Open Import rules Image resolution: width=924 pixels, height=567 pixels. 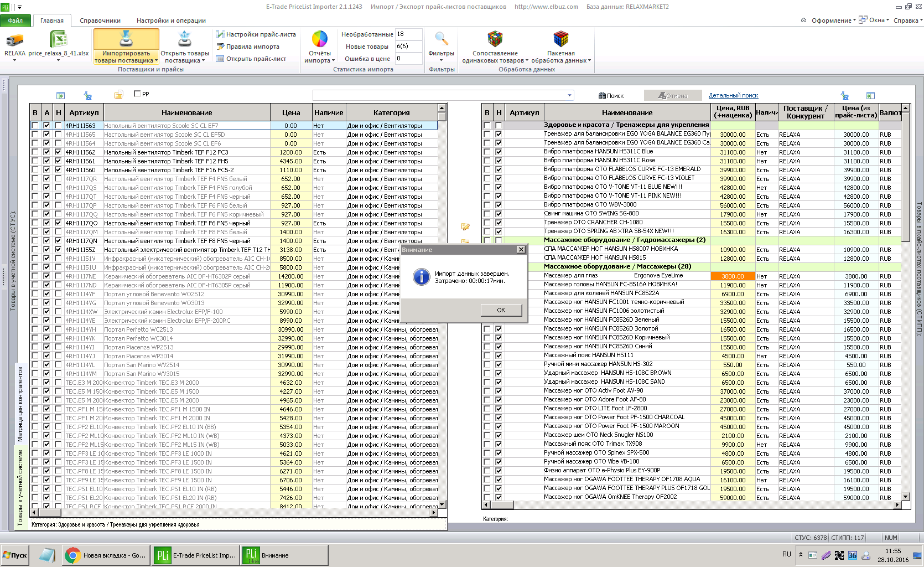pos(247,47)
